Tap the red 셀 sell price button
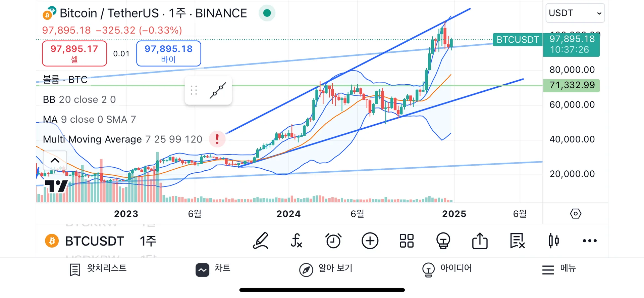Image resolution: width=644 pixels, height=298 pixels. pyautogui.click(x=74, y=53)
